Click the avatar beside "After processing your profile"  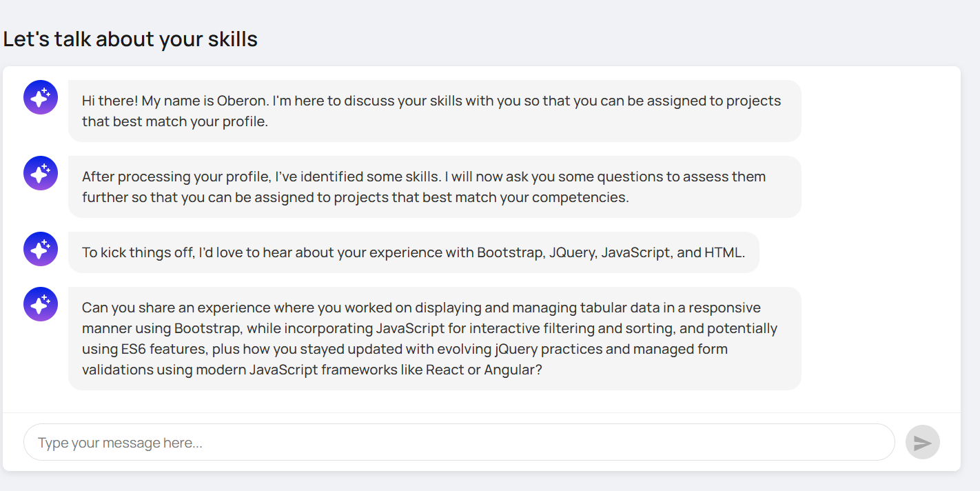(41, 173)
